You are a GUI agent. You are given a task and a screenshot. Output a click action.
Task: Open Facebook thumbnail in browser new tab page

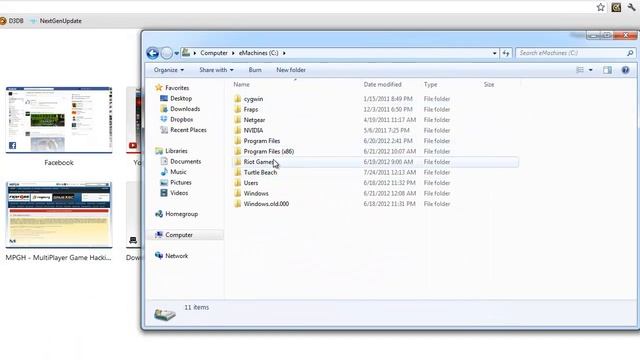point(59,120)
